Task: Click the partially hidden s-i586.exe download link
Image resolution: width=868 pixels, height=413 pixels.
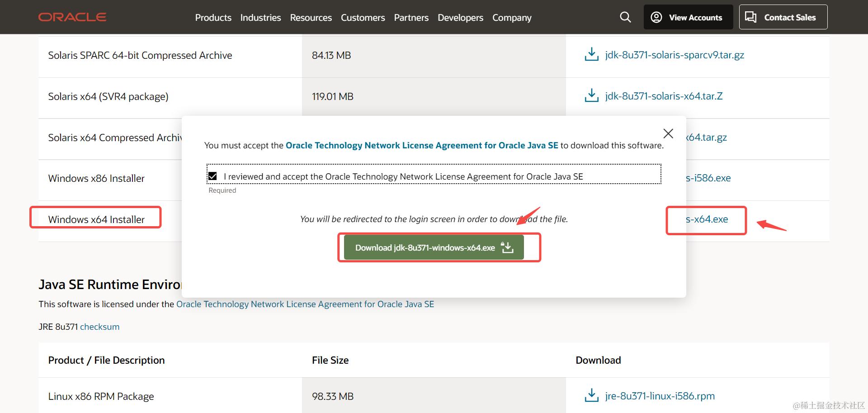Action: tap(708, 178)
